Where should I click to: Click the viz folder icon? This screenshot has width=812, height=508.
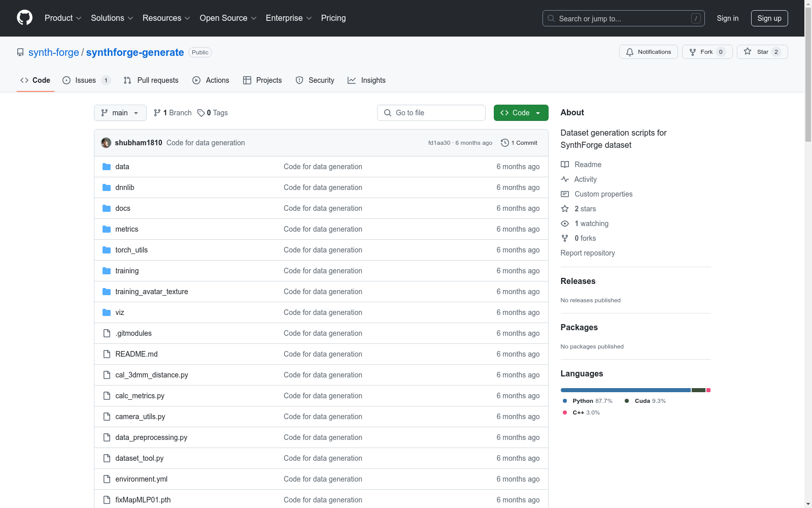(x=107, y=312)
